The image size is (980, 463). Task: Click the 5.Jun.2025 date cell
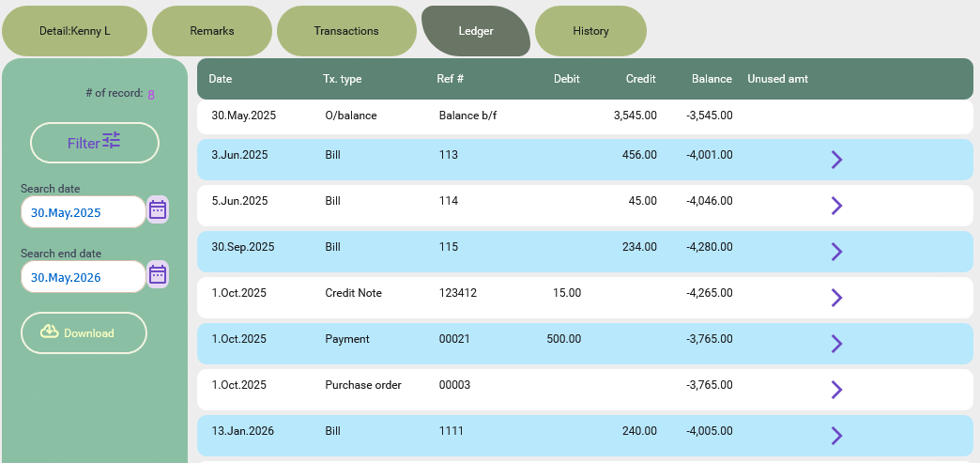[239, 201]
